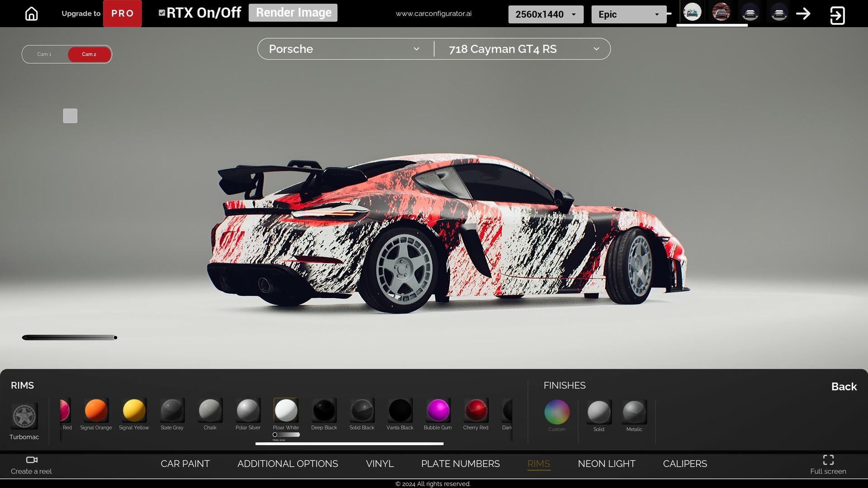Click the gray square box above the car
Viewport: 868px width, 488px height.
70,116
